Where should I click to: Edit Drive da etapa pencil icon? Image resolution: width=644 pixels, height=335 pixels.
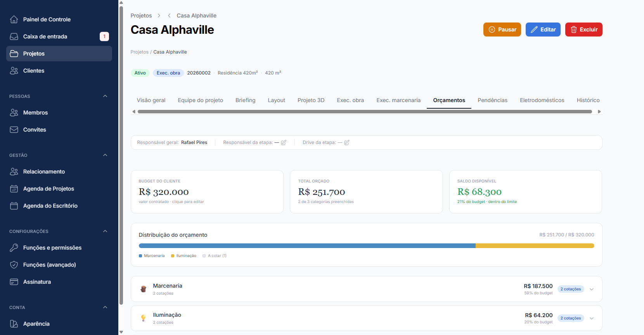[347, 142]
